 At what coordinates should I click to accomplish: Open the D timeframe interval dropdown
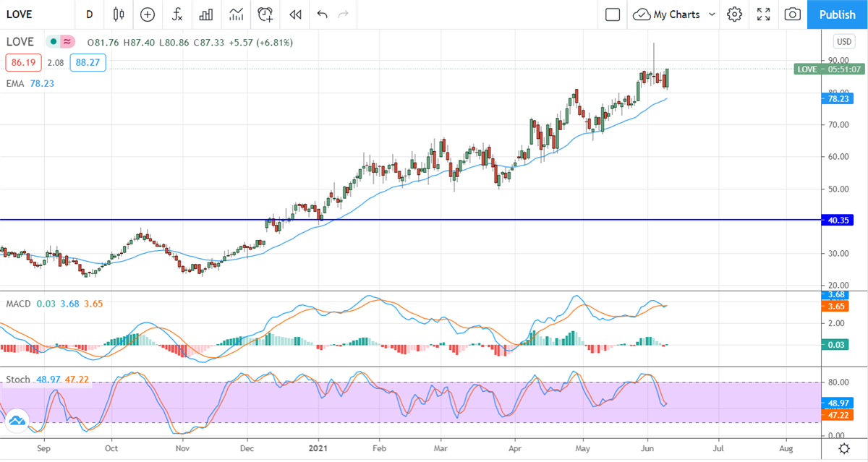89,14
